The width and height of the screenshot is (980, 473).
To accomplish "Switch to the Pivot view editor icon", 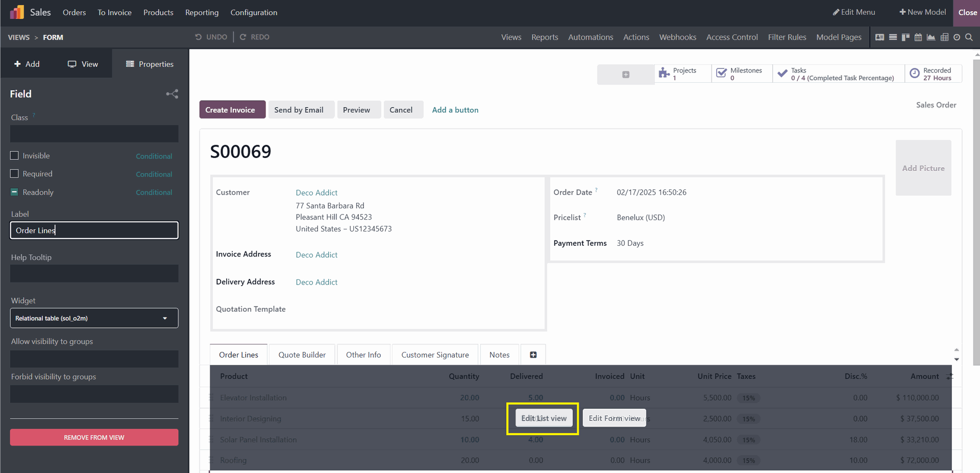I will pyautogui.click(x=944, y=37).
